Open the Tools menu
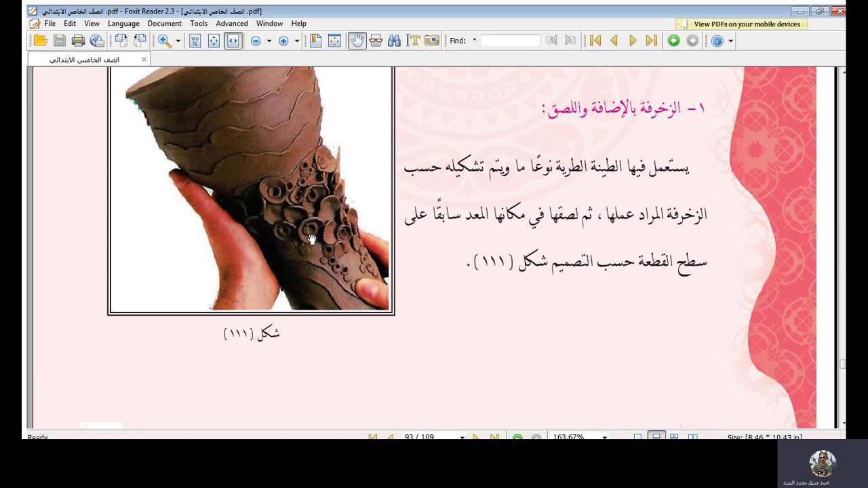 [x=199, y=23]
